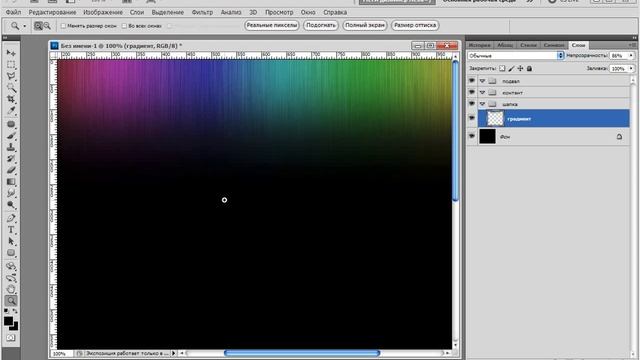The height and width of the screenshot is (360, 640).
Task: Select the Rounded Rectangle shape tool
Action: (11, 253)
